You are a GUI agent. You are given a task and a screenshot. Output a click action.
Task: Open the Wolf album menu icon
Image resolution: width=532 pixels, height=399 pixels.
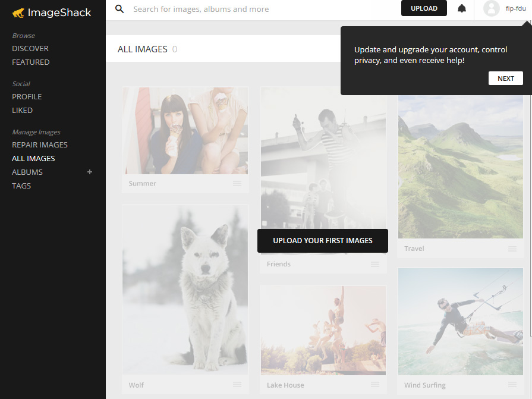[237, 385]
